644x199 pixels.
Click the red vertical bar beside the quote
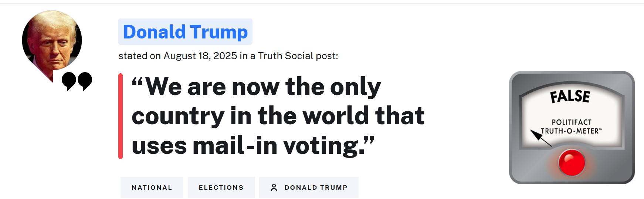(x=121, y=116)
